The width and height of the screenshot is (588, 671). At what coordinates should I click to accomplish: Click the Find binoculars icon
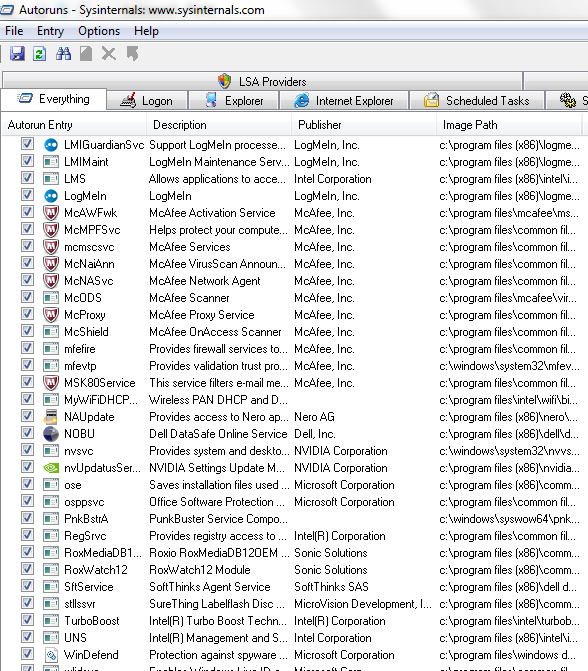point(63,53)
